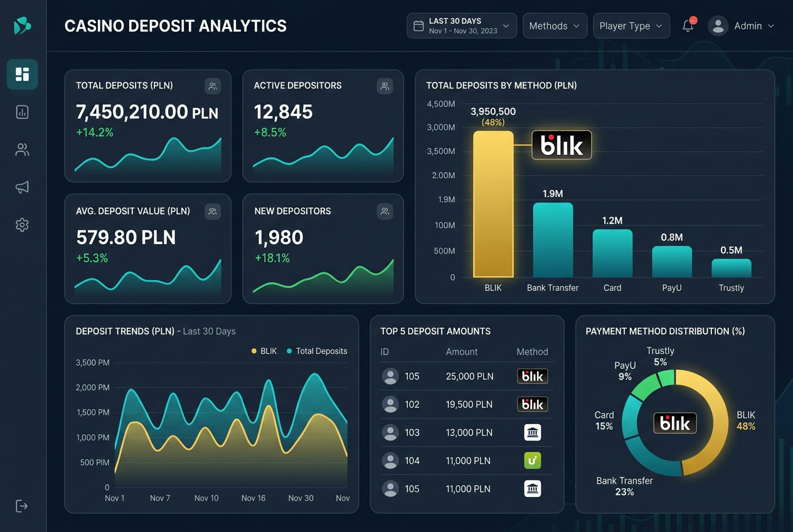Open the Admin account menu
Screen dimensions: 793x532
tap(742, 26)
